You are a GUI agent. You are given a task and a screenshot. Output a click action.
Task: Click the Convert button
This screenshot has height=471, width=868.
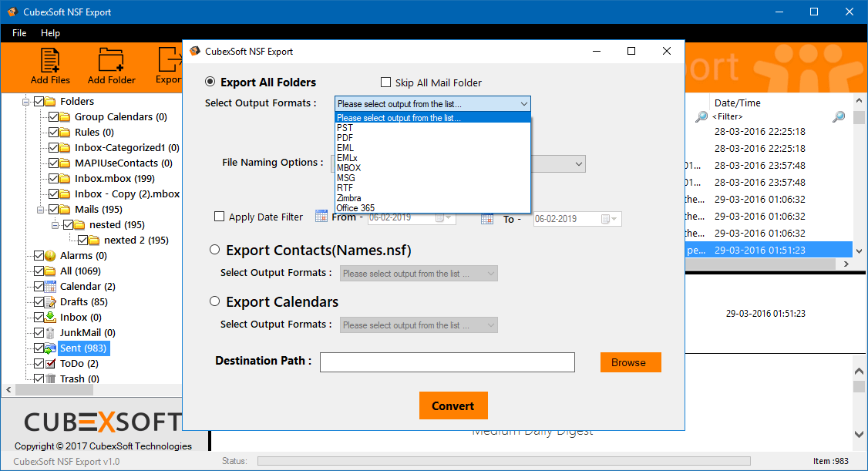(453, 405)
